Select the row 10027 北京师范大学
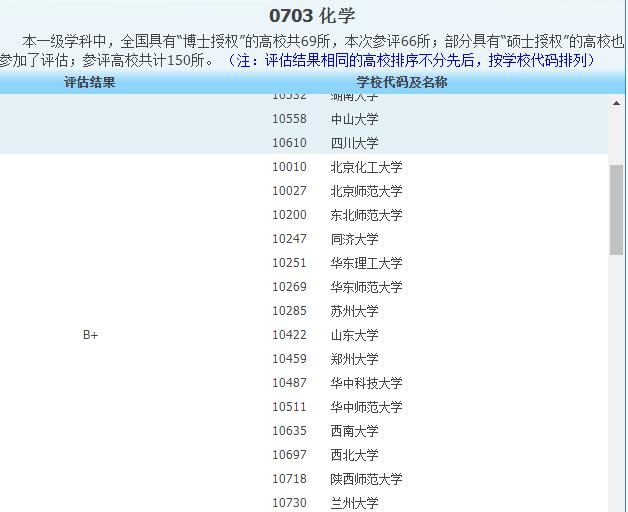The height and width of the screenshot is (512, 628). [337, 191]
